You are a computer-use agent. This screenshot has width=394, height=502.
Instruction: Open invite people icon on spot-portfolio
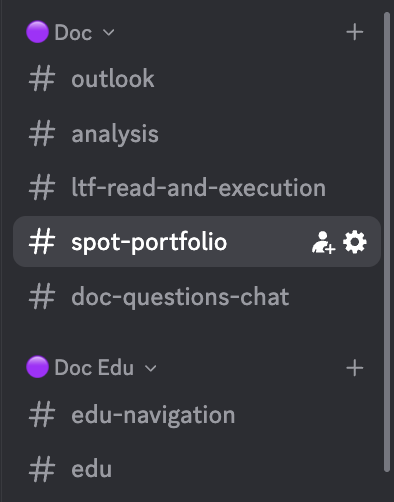tap(323, 242)
